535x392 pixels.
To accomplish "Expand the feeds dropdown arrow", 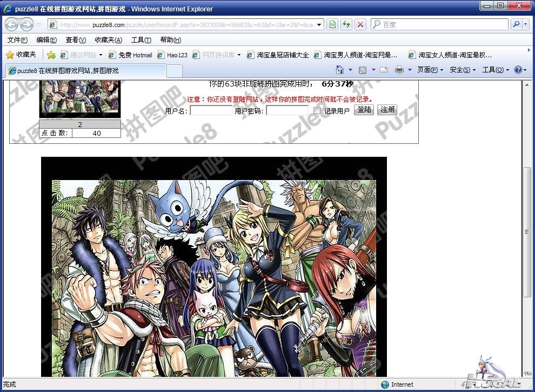I will point(373,70).
